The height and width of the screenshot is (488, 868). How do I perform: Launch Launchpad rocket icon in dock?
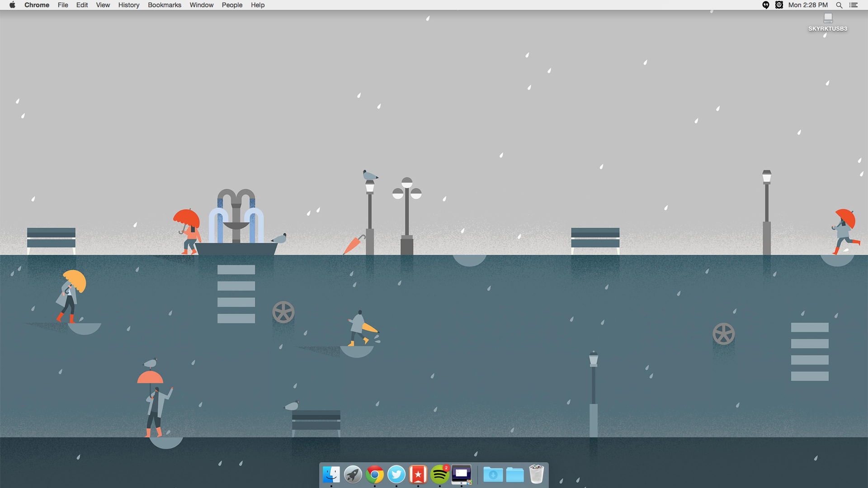pyautogui.click(x=353, y=474)
